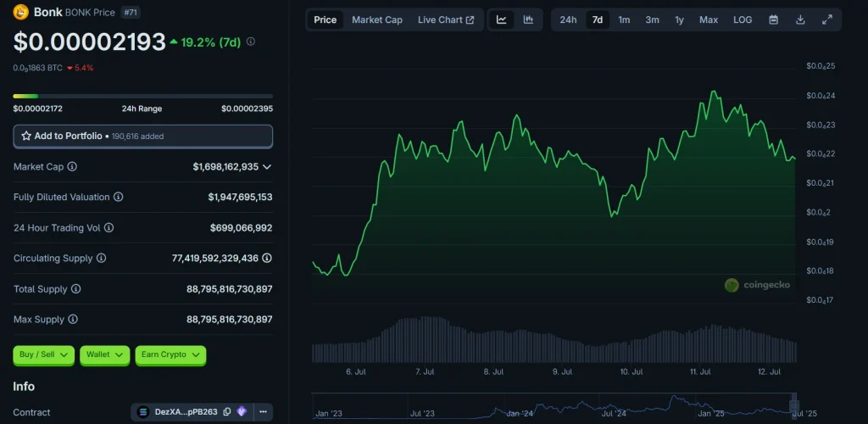Screen dimensions: 868x424
Task: Open Max Supply info icon
Action: click(73, 320)
